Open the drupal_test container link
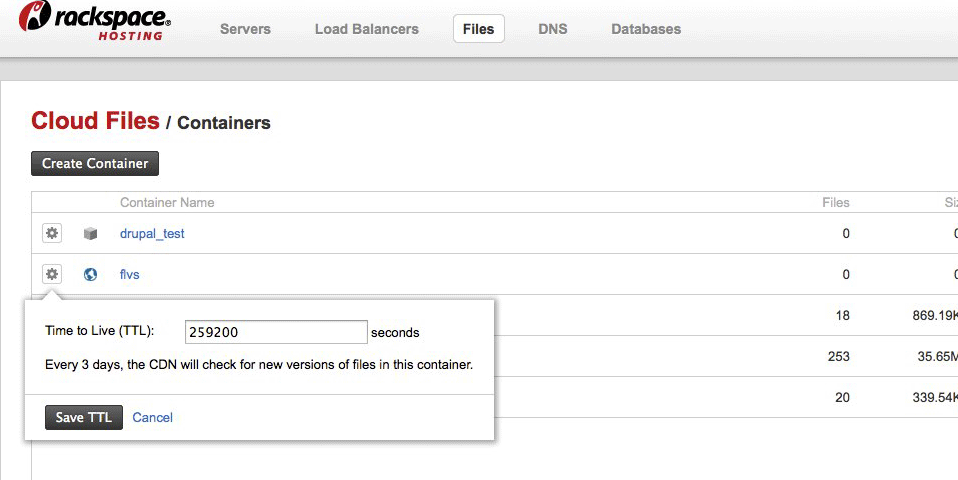Viewport: 958px width, 480px height. pos(152,233)
